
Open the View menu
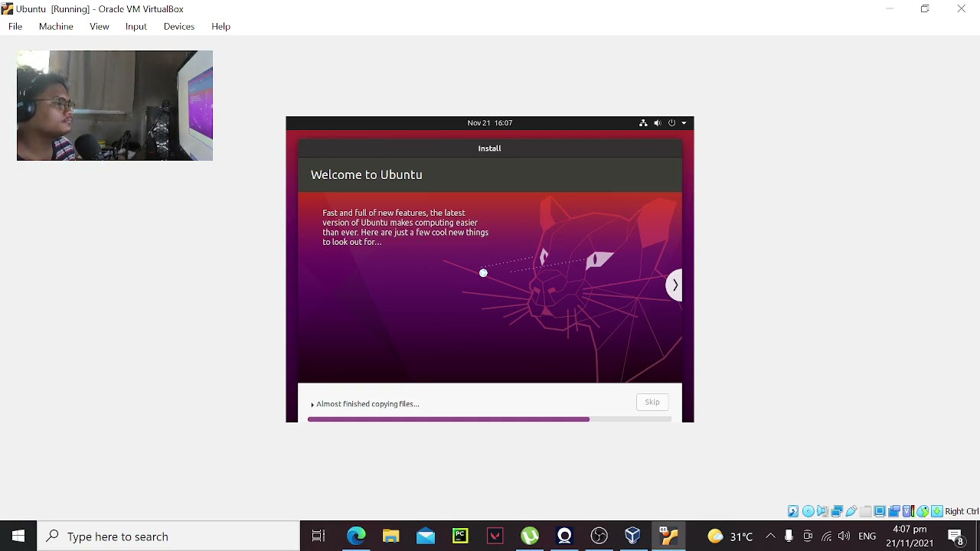[100, 26]
